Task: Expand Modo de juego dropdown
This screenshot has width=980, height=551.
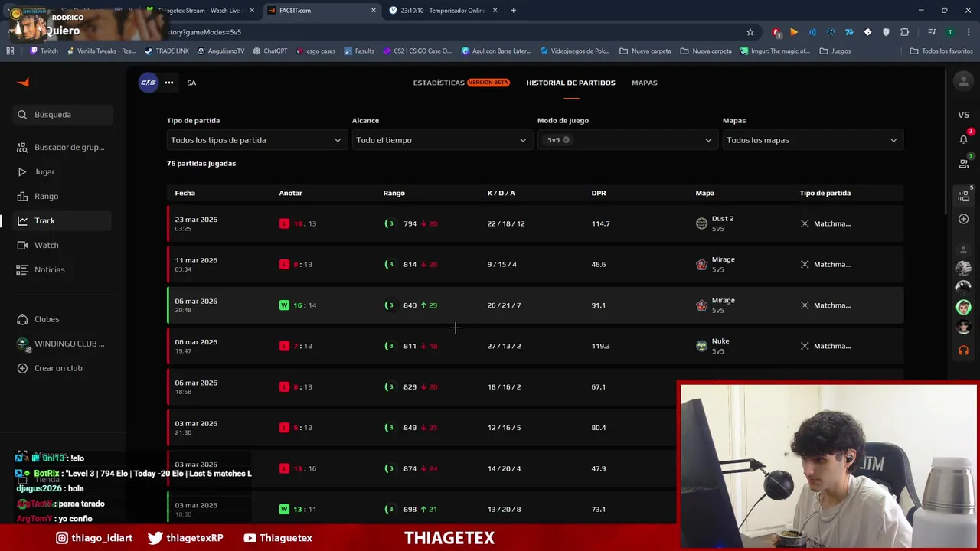Action: pyautogui.click(x=626, y=140)
